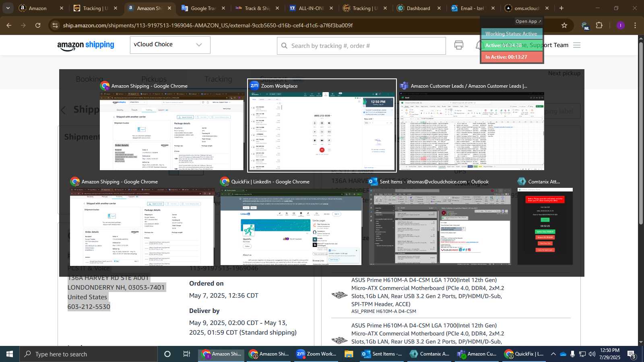Open the hamburger menu in Amazon Shipping header

coord(577,45)
